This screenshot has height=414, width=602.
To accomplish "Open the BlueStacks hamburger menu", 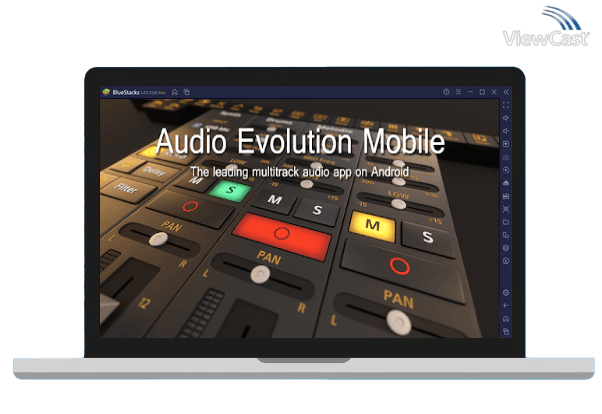I will pos(458,92).
